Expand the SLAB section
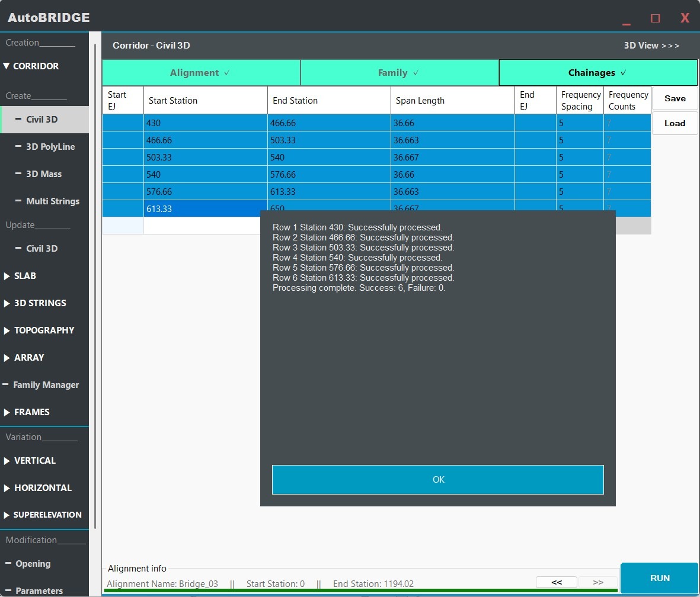 tap(25, 276)
